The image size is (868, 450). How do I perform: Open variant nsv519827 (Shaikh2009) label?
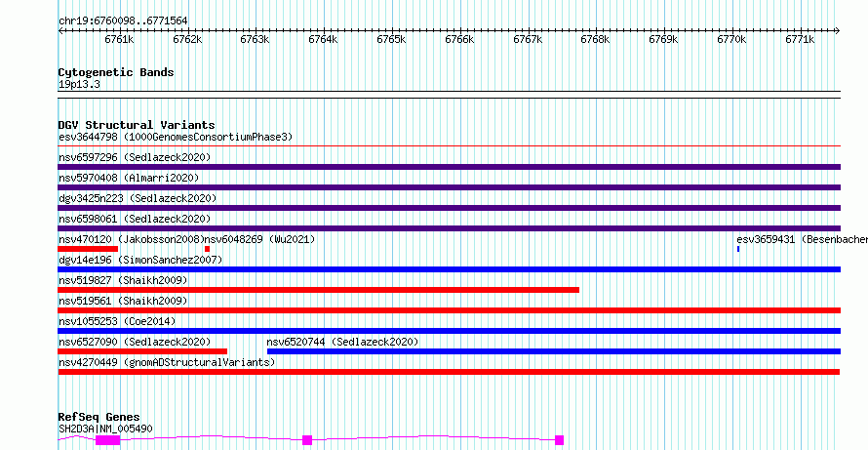pos(123,280)
